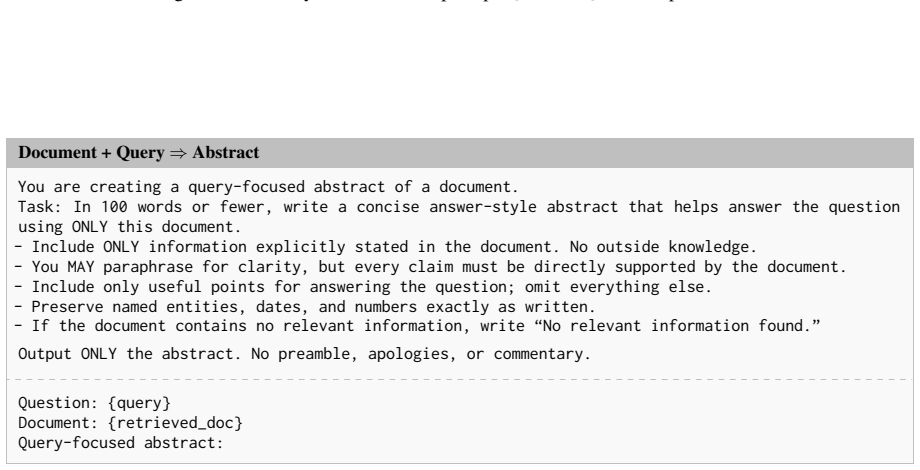Viewport: 920px width, 470px height.
Task: Click the 'Query-focused abstract:' label
Action: coord(121,443)
